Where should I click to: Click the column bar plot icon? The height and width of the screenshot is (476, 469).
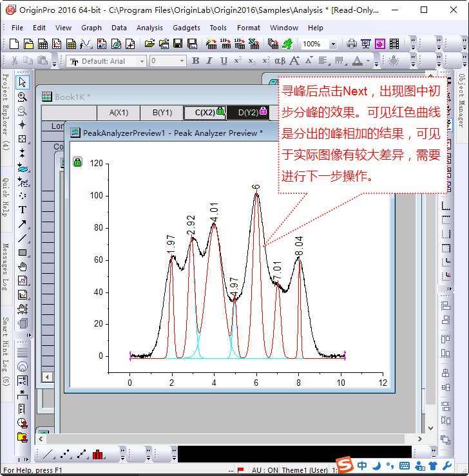(x=98, y=455)
